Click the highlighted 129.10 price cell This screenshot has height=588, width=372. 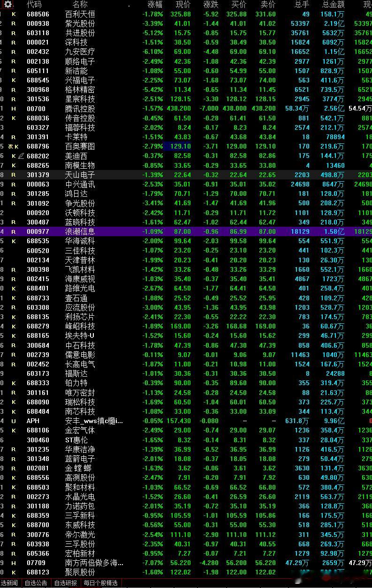(x=178, y=147)
